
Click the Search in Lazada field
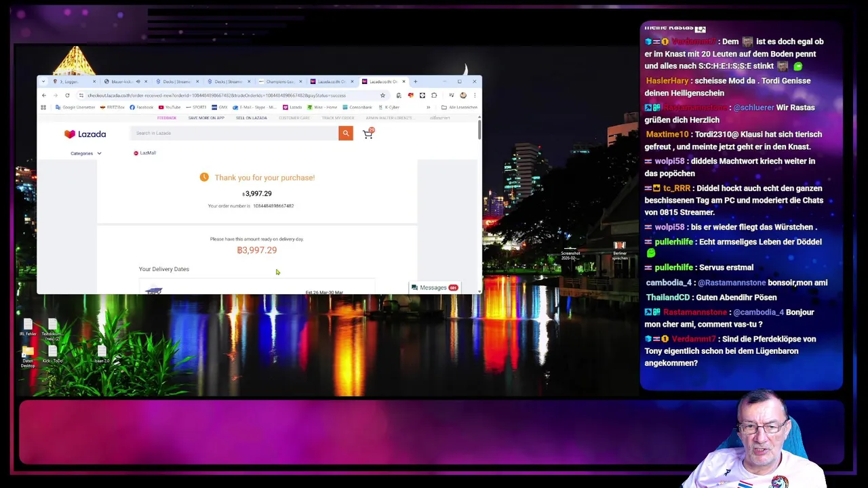pos(234,133)
